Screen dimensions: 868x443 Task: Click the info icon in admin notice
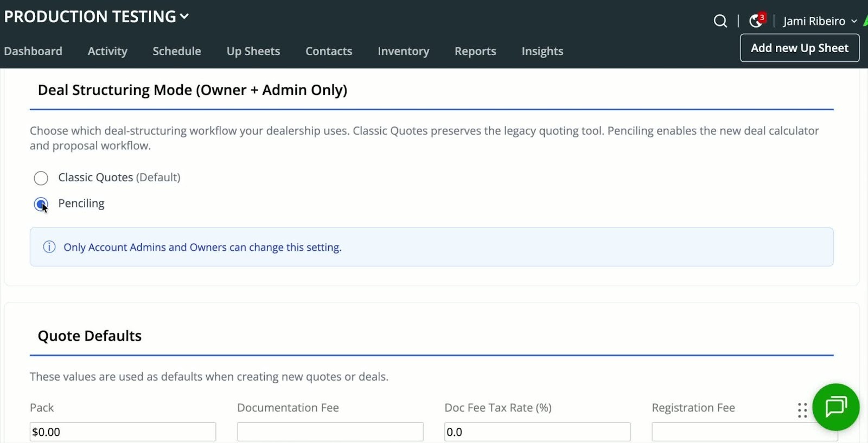coord(49,247)
